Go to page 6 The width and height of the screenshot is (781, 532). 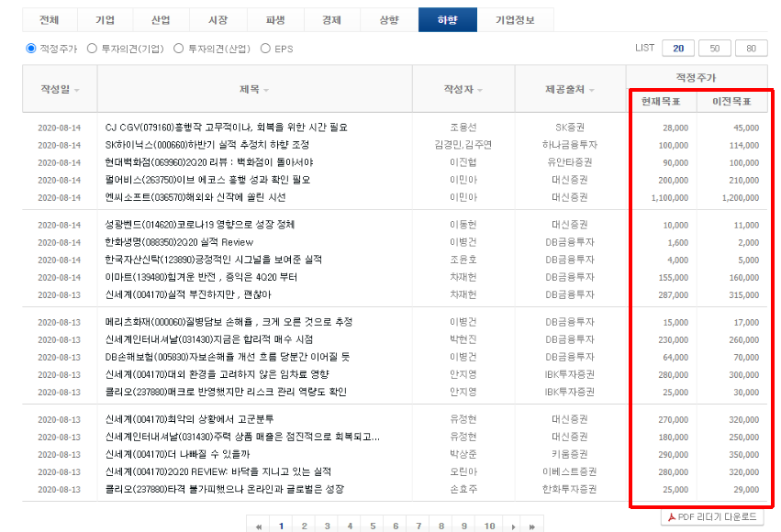(396, 526)
